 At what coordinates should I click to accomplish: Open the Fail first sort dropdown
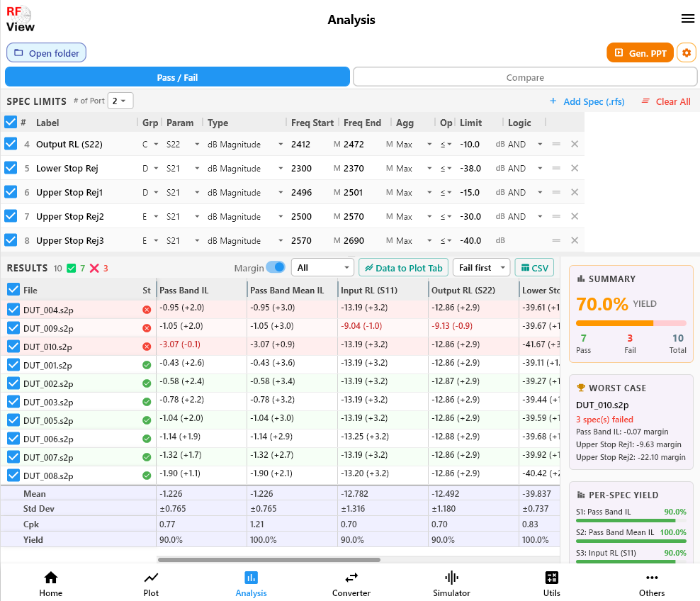[x=481, y=267]
